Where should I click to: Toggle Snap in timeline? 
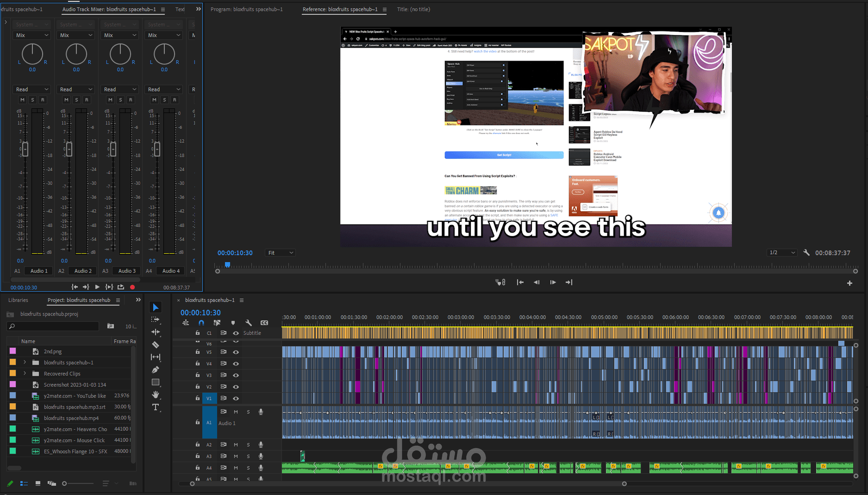tap(201, 323)
